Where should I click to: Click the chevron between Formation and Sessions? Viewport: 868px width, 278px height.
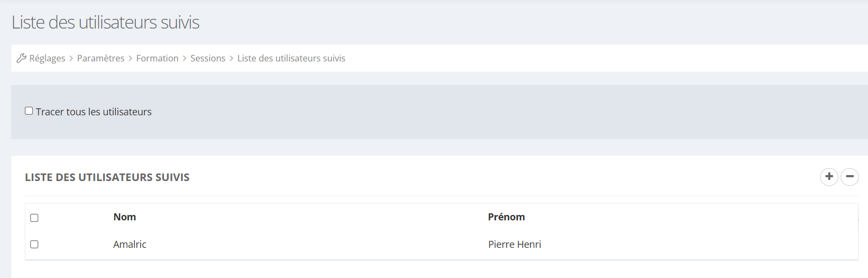[x=184, y=58]
